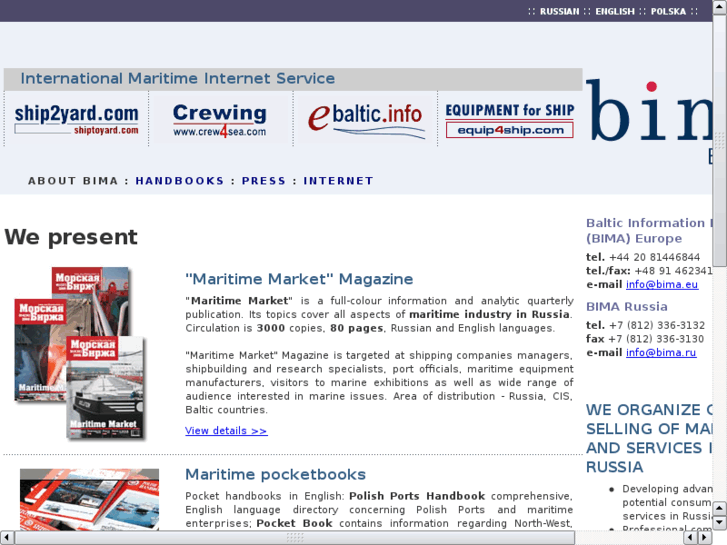Open the Internet menu item
This screenshot has width=727, height=545.
pos(338,181)
